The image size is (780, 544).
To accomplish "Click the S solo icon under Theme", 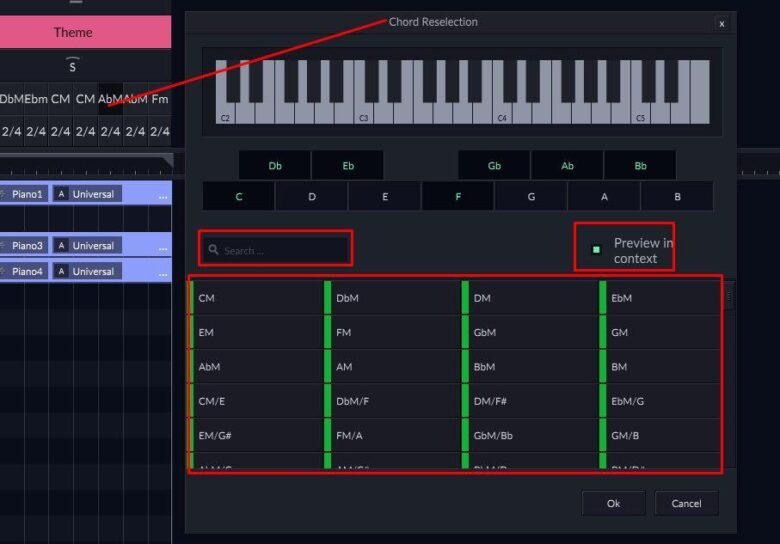I will click(x=72, y=66).
